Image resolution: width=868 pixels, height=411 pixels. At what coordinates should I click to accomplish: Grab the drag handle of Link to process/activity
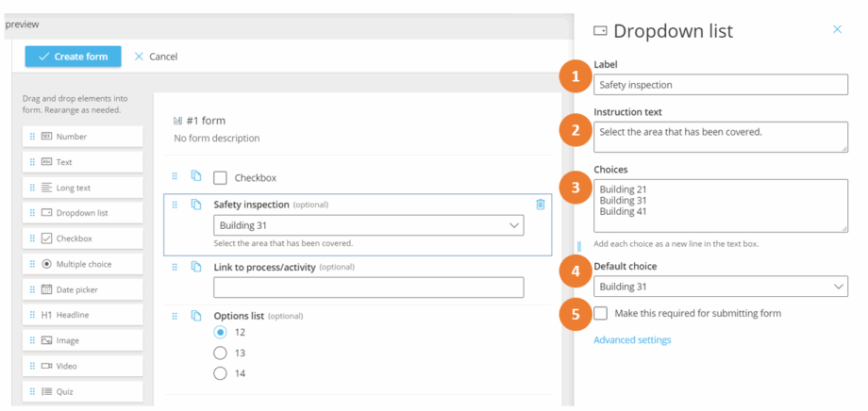(x=175, y=267)
